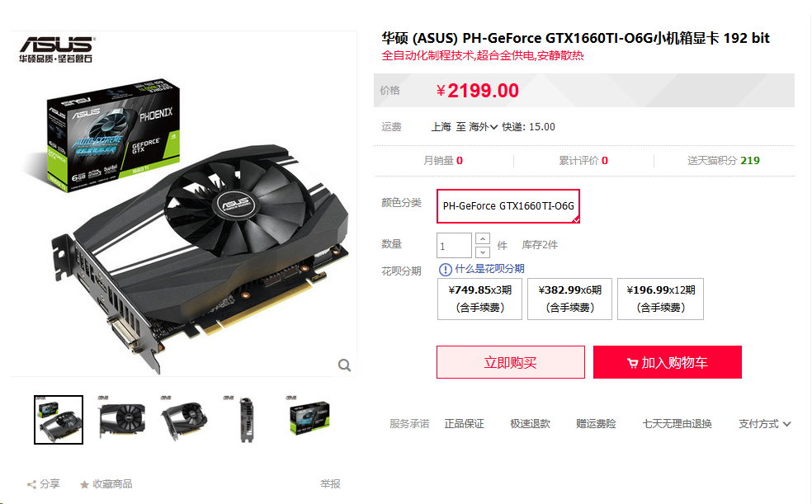Viewport: 812px width, 504px height.
Task: Decrease quantity with the down arrow
Action: tap(482, 252)
